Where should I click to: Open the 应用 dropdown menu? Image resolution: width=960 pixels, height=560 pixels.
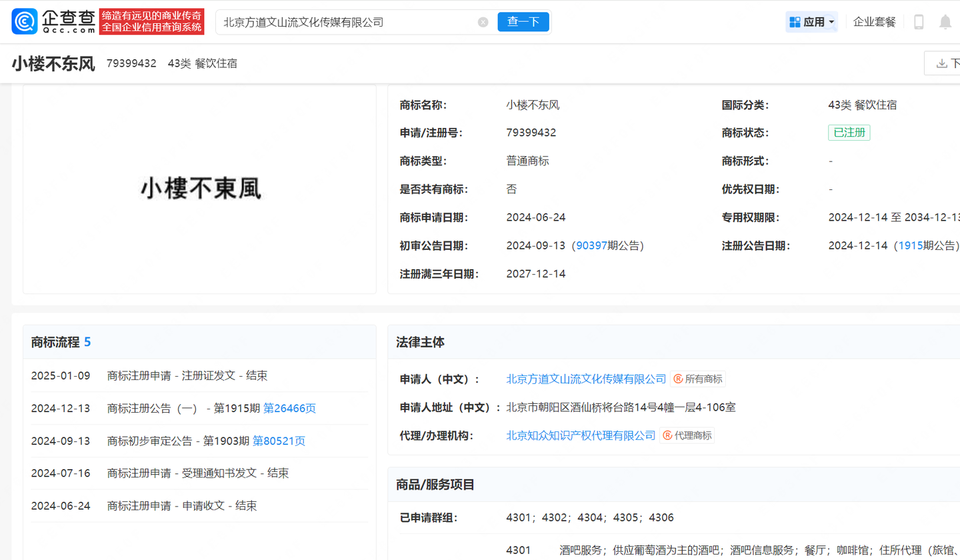tap(812, 22)
